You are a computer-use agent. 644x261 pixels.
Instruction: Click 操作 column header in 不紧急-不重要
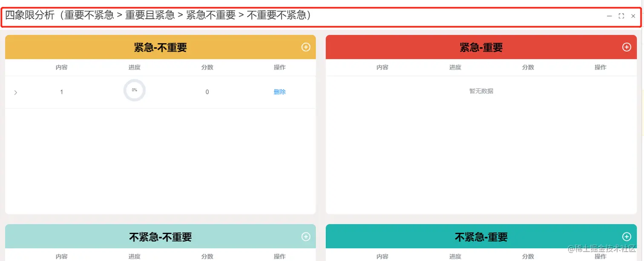(280, 256)
